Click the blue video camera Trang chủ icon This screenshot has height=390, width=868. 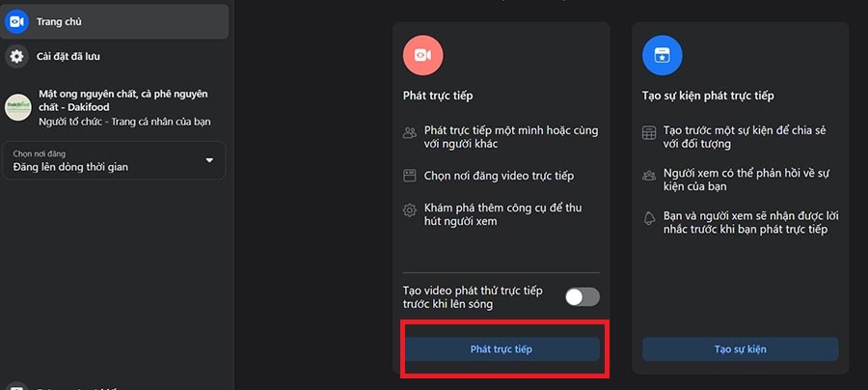16,21
